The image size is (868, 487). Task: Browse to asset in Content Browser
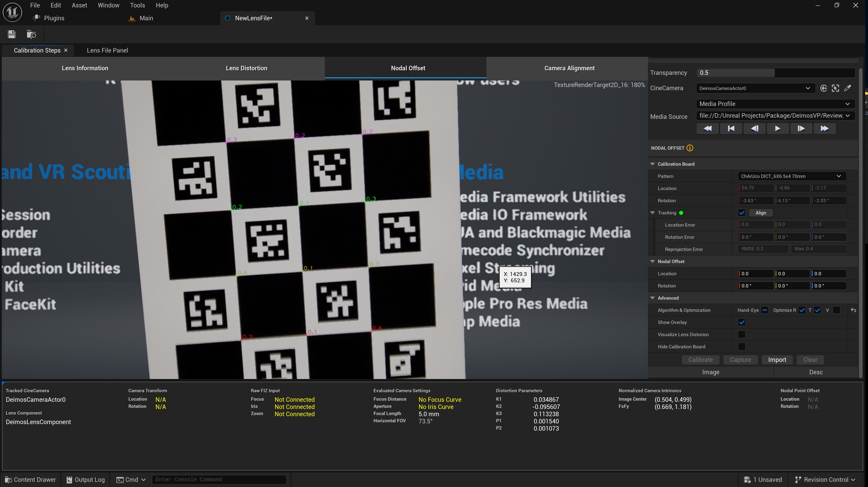coord(31,34)
